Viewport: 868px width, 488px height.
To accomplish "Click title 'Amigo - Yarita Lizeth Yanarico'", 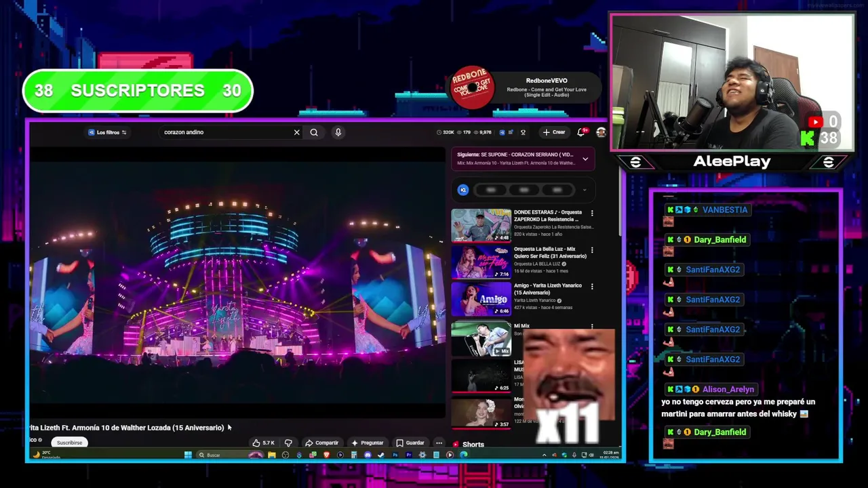I will [548, 289].
